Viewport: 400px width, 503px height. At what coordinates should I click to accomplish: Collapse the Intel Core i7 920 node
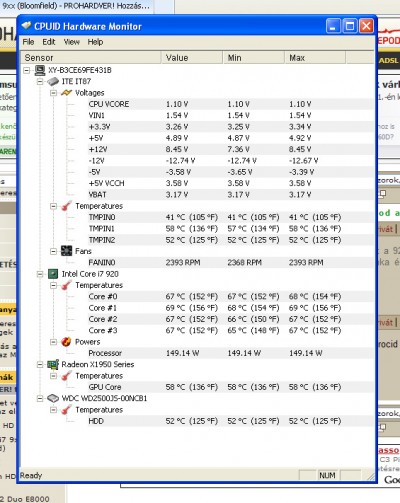[x=40, y=274]
